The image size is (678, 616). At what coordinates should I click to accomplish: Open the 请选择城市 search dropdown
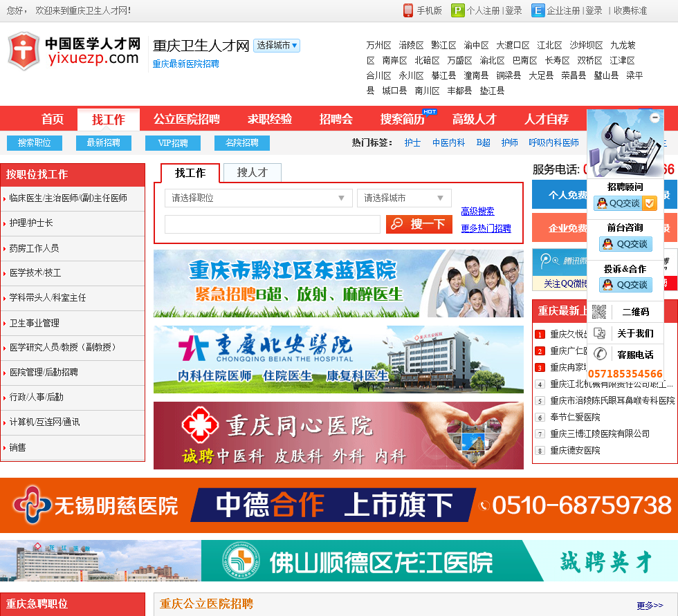tap(404, 198)
